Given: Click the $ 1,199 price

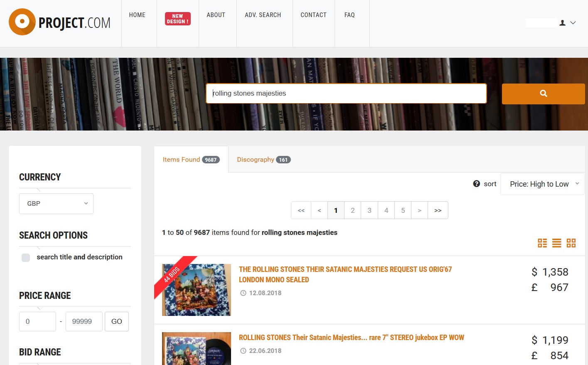Looking at the screenshot, I should point(550,340).
